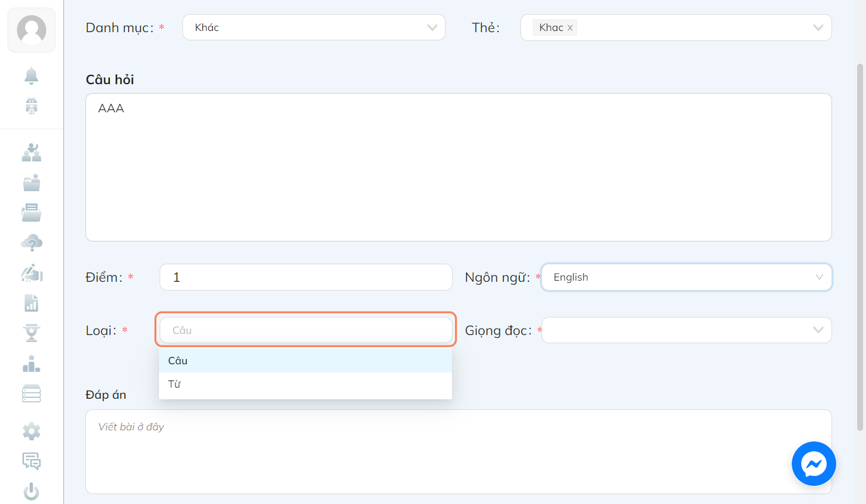This screenshot has height=504, width=866.
Task: Open the hand writing pen icon
Action: [x=32, y=273]
